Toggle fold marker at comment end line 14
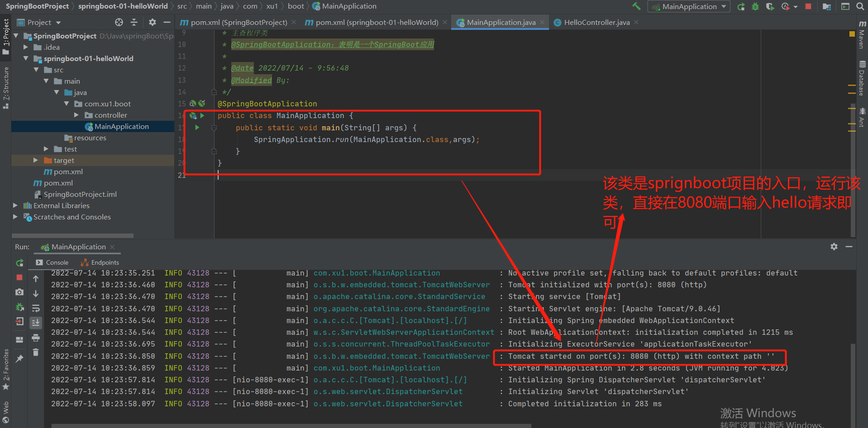 (214, 92)
